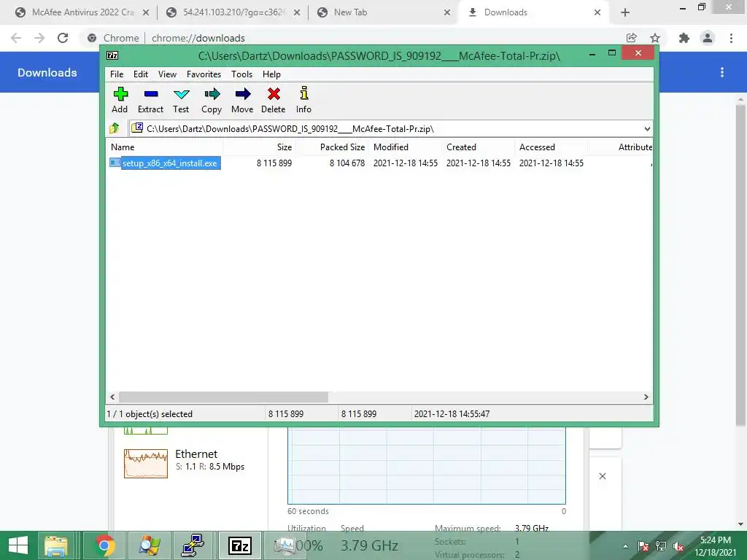Open Chrome extensions puzzle icon
Image resolution: width=747 pixels, height=560 pixels.
click(684, 38)
